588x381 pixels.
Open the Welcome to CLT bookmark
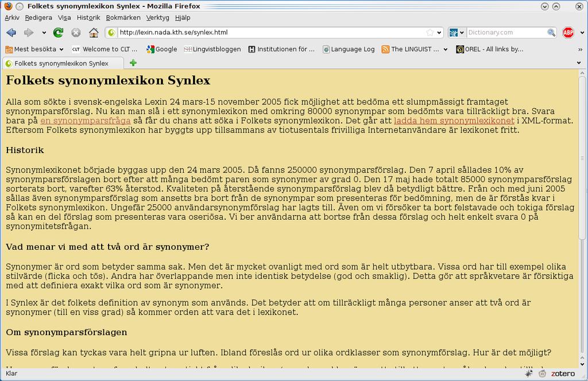[105, 49]
